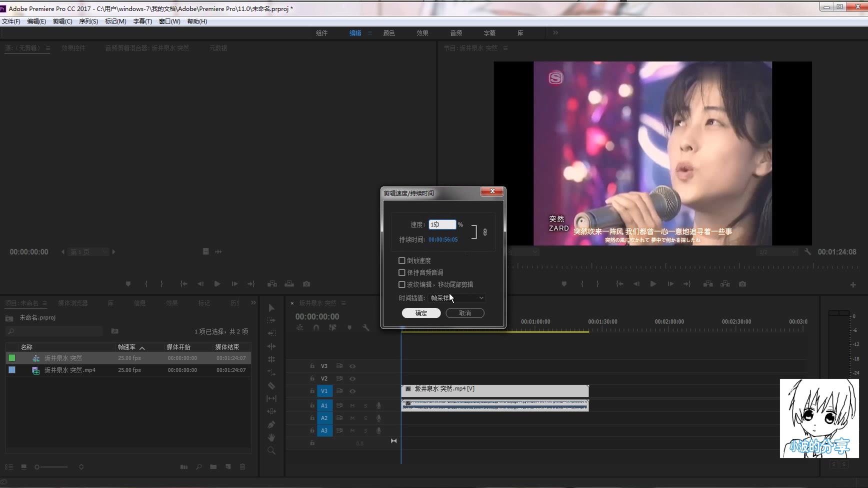The height and width of the screenshot is (488, 868).
Task: Click the 速度 percentage input field
Action: (x=442, y=224)
